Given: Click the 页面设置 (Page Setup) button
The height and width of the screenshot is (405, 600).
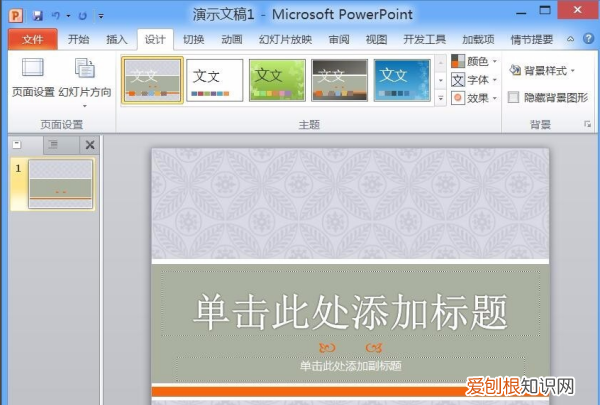Looking at the screenshot, I should 33,78.
